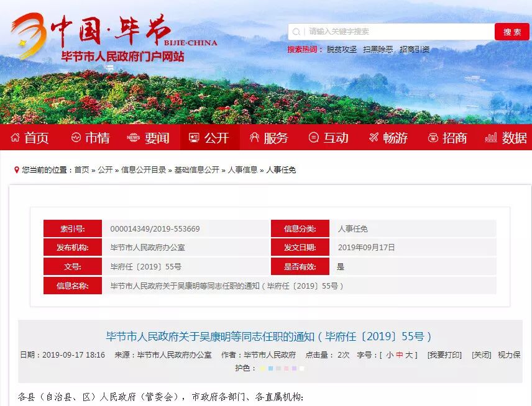Click the red 搜索 search button
Image resolution: width=532 pixels, height=406 pixels.
(511, 32)
